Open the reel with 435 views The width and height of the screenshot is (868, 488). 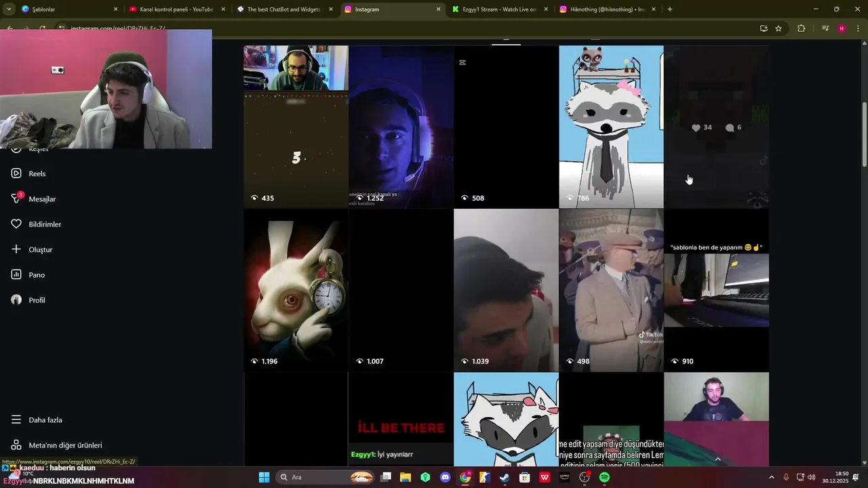point(296,127)
